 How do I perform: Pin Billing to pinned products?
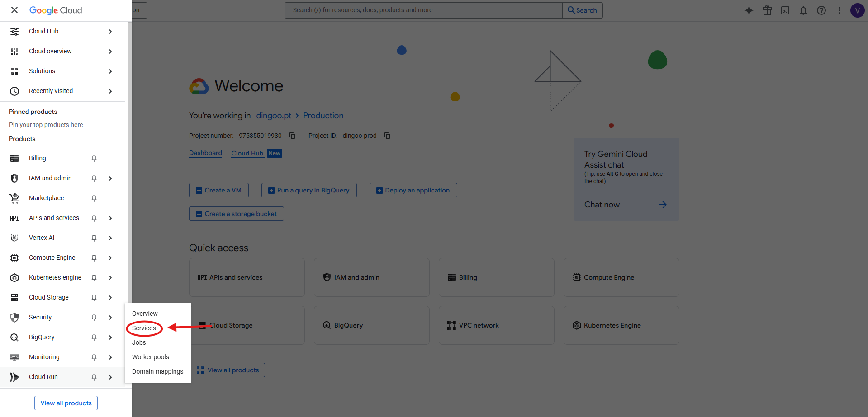click(x=94, y=158)
